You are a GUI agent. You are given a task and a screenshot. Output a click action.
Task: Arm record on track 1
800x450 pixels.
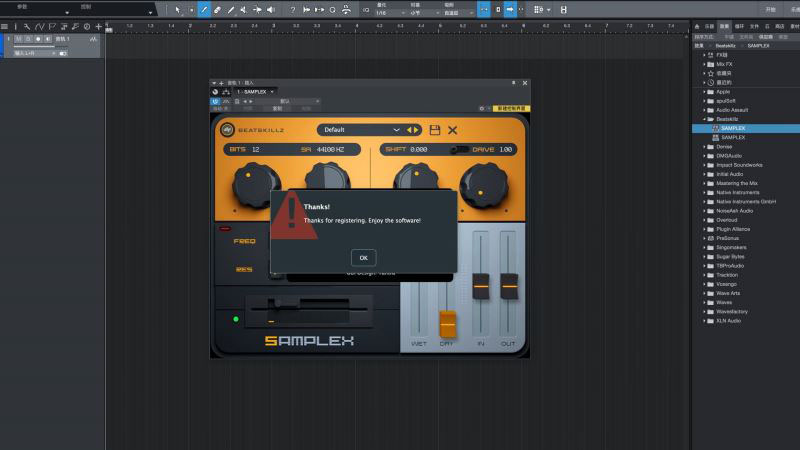click(x=38, y=39)
